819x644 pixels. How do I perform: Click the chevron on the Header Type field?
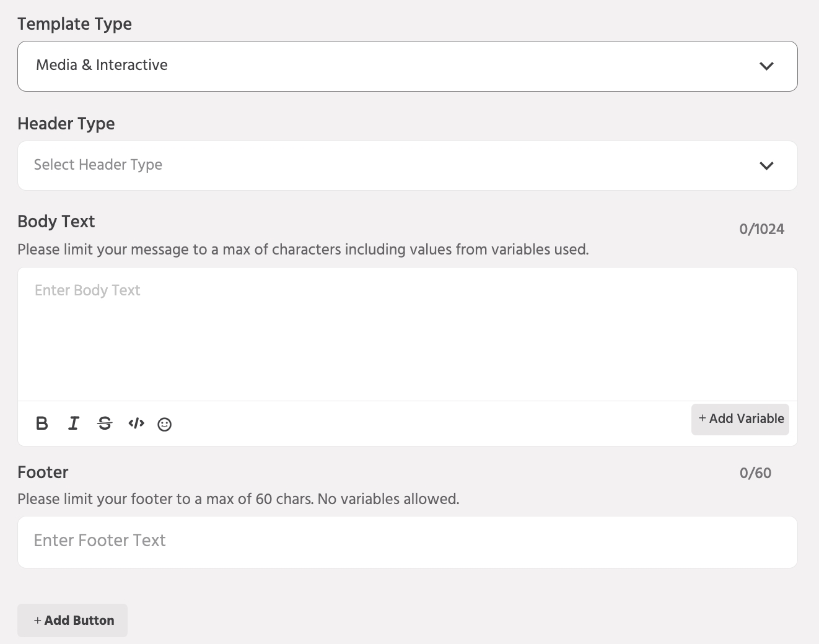pyautogui.click(x=766, y=166)
